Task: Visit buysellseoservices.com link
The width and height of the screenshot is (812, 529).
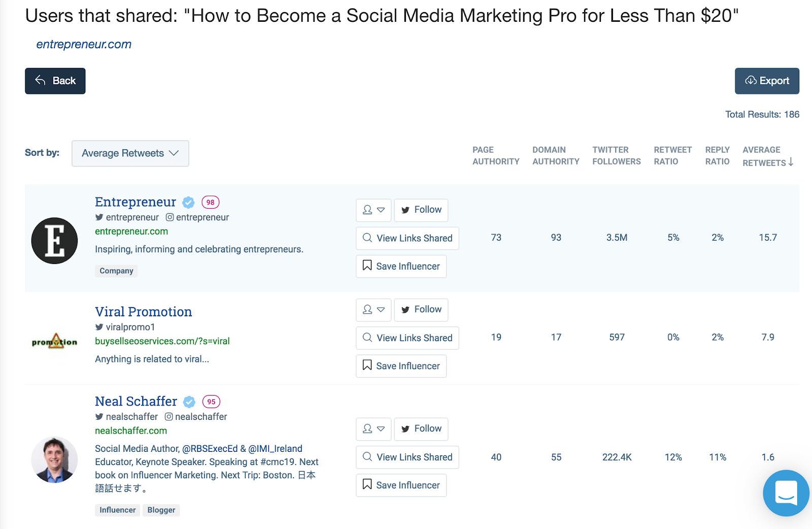Action: click(x=162, y=341)
